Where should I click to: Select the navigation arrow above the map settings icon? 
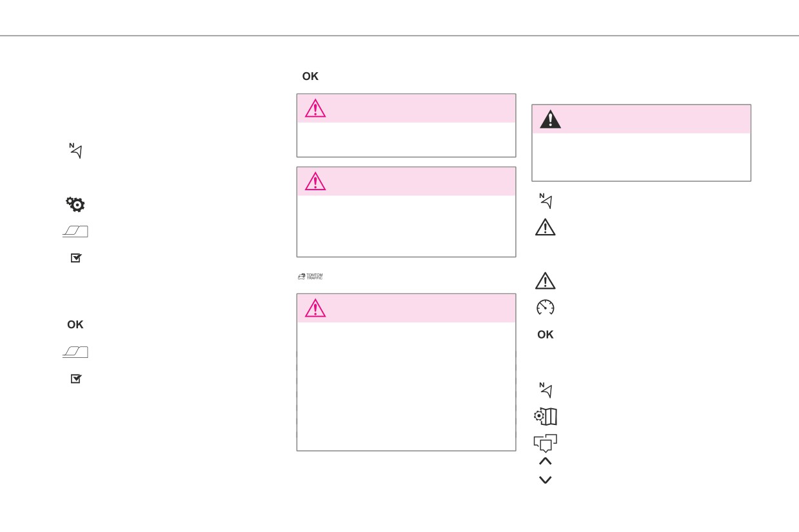point(546,390)
